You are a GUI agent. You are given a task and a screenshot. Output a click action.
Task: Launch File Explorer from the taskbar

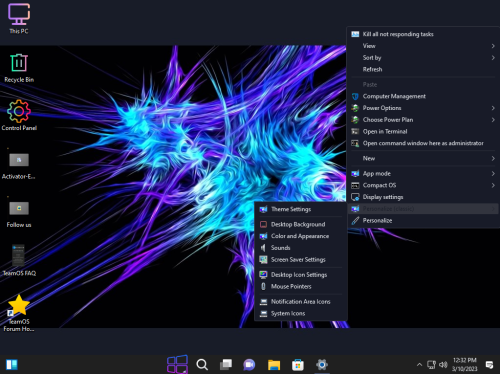(x=274, y=365)
